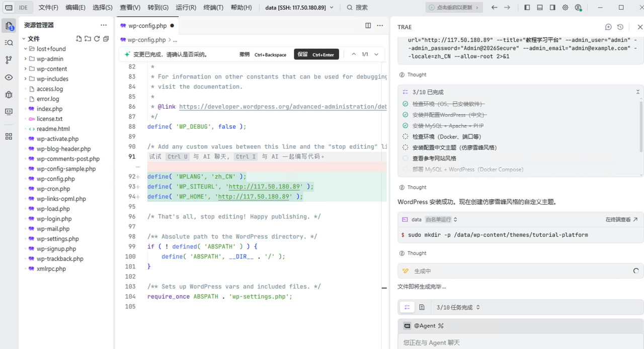Open the 终端(T) menu
Image resolution: width=644 pixels, height=349 pixels.
213,8
